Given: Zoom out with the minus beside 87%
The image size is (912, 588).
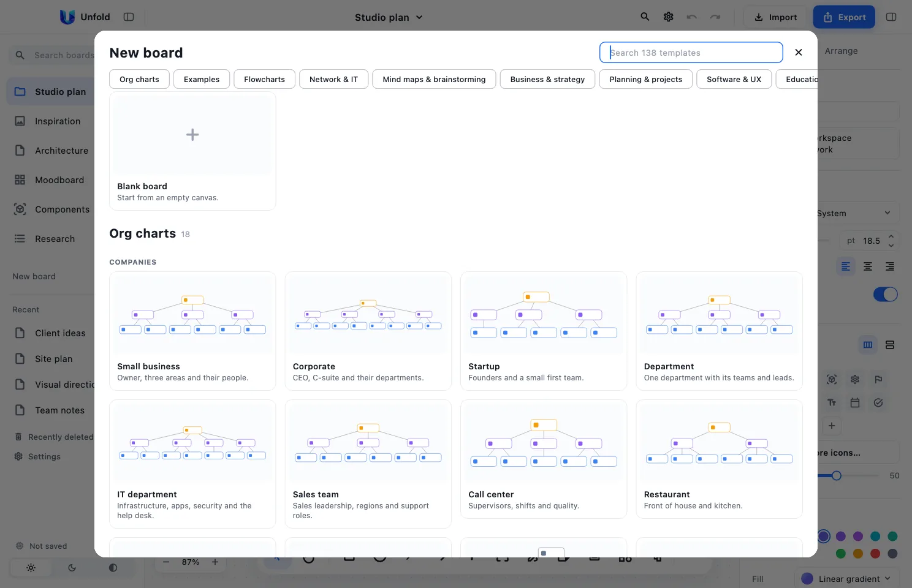Looking at the screenshot, I should (x=166, y=562).
